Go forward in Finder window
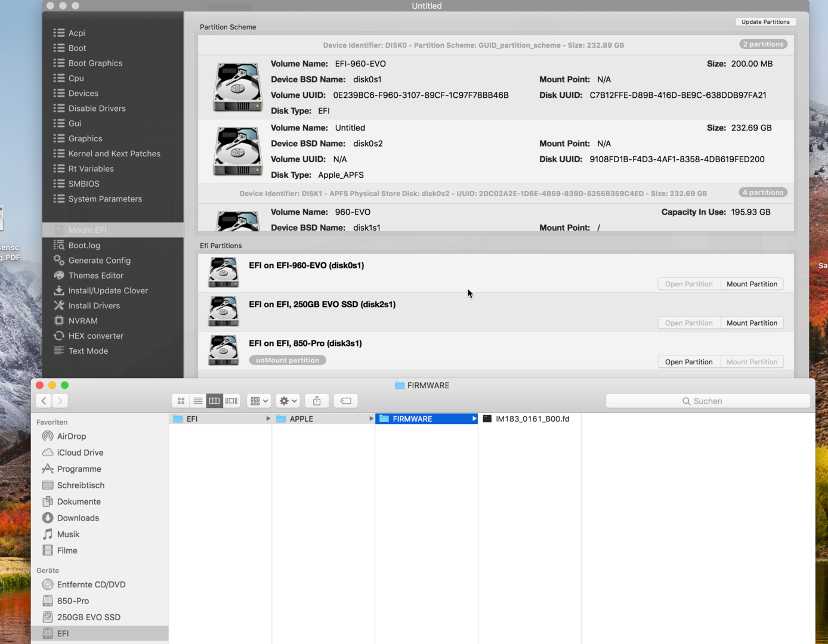Image resolution: width=828 pixels, height=644 pixels. pos(60,401)
